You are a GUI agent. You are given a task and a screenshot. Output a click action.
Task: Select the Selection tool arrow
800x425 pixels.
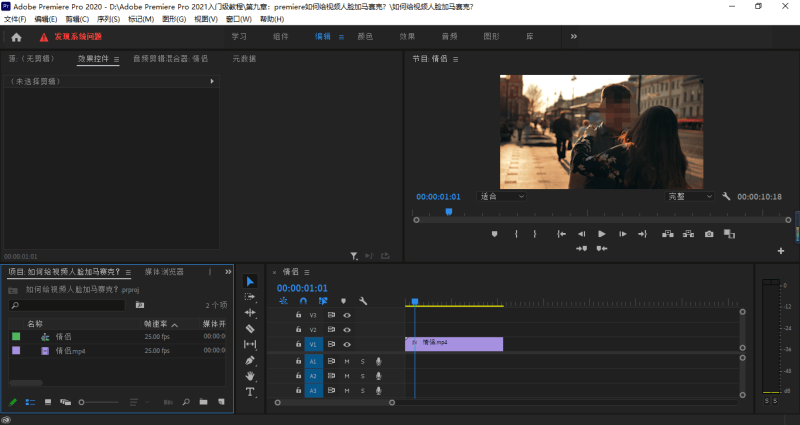point(250,282)
